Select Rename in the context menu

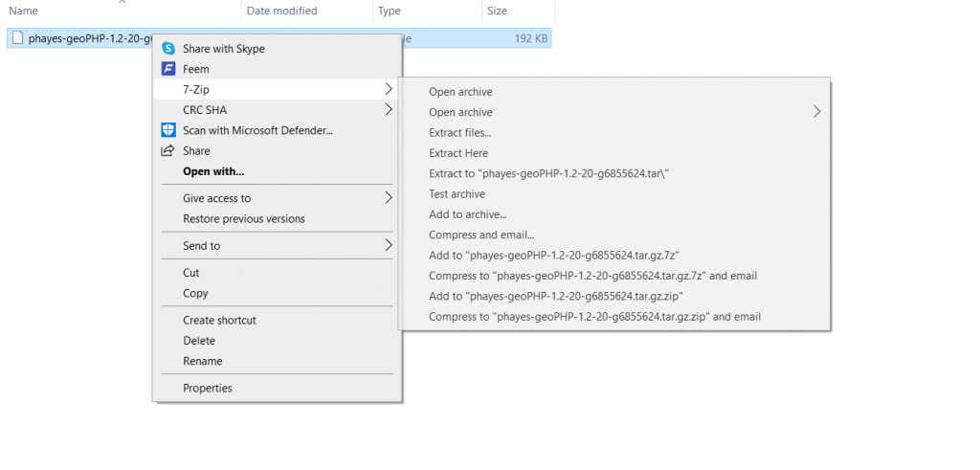203,361
